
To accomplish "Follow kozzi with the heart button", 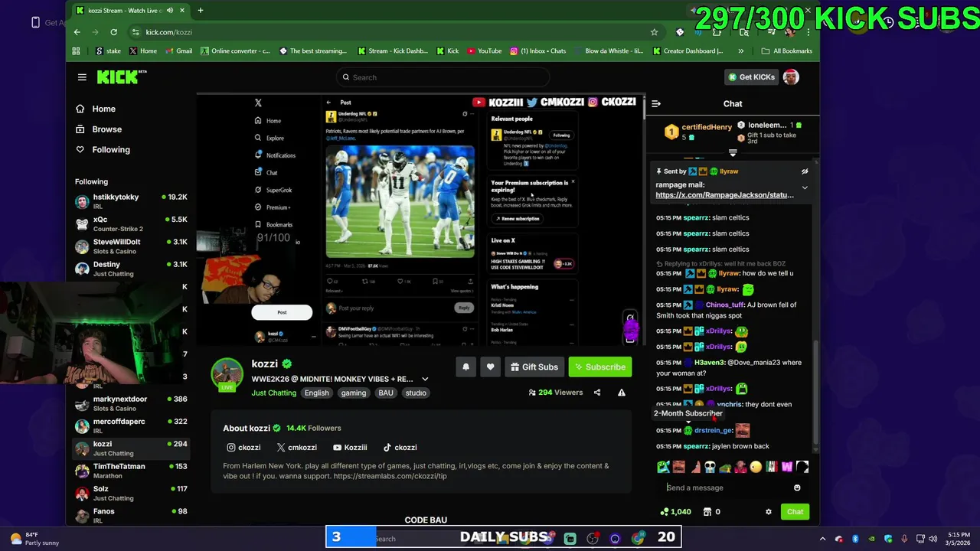I will [490, 367].
